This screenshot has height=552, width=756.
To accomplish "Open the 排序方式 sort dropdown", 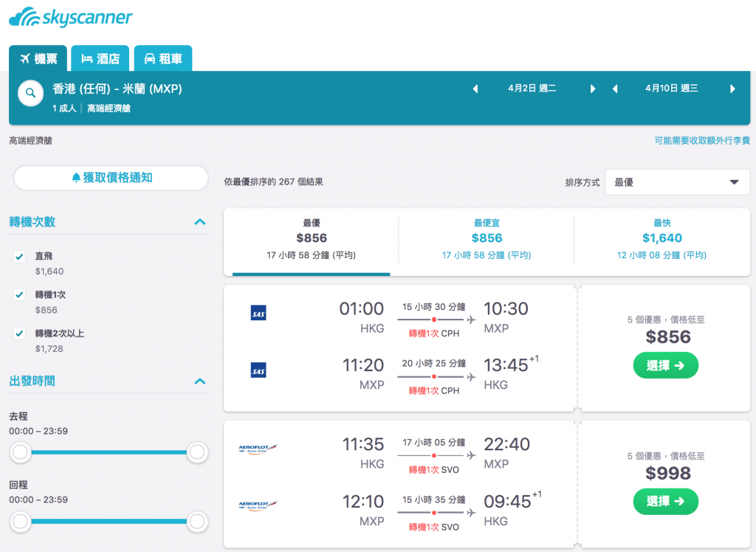I will coord(677,182).
